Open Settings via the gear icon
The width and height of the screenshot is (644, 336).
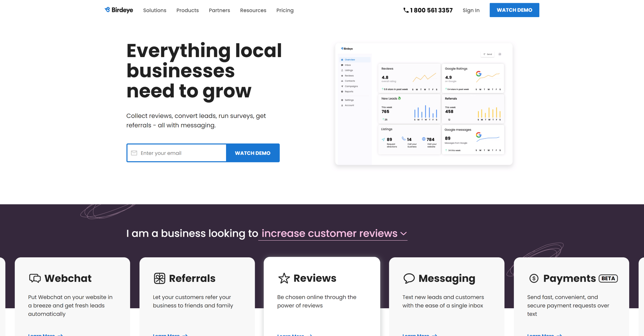[x=342, y=100]
